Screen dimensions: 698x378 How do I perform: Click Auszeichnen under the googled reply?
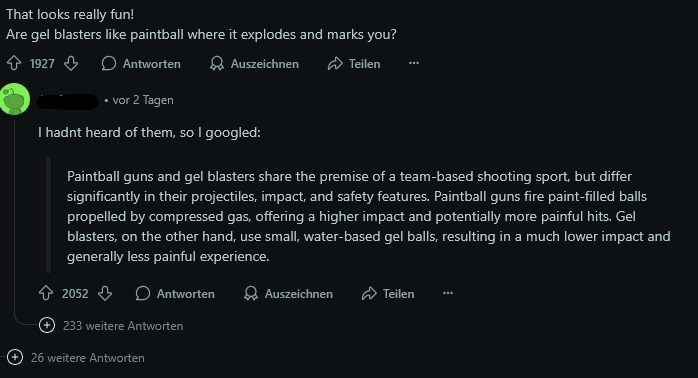(x=299, y=294)
